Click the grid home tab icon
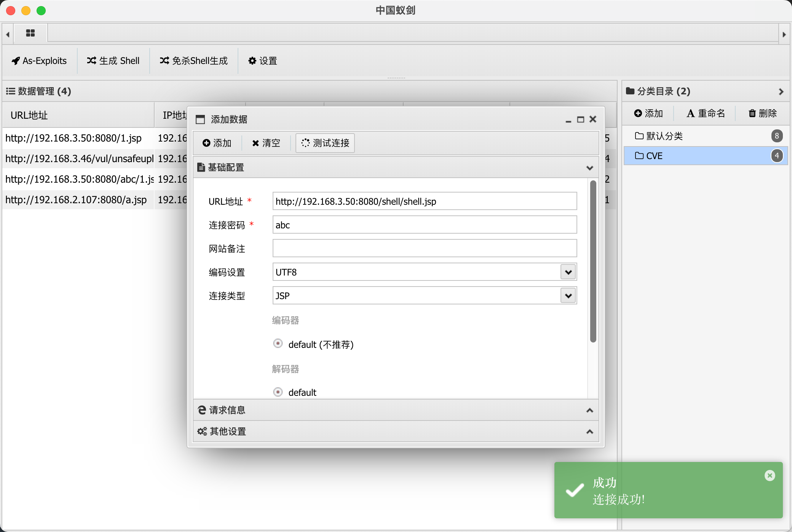Viewport: 792px width, 532px height. 30,33
